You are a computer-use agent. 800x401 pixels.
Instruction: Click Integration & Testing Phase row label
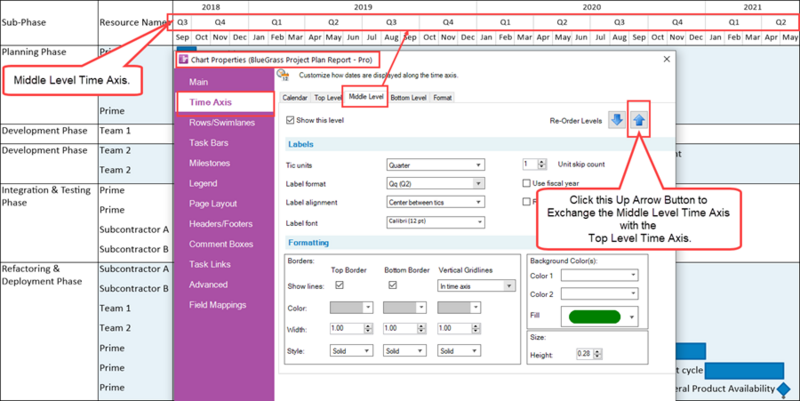[x=46, y=196]
